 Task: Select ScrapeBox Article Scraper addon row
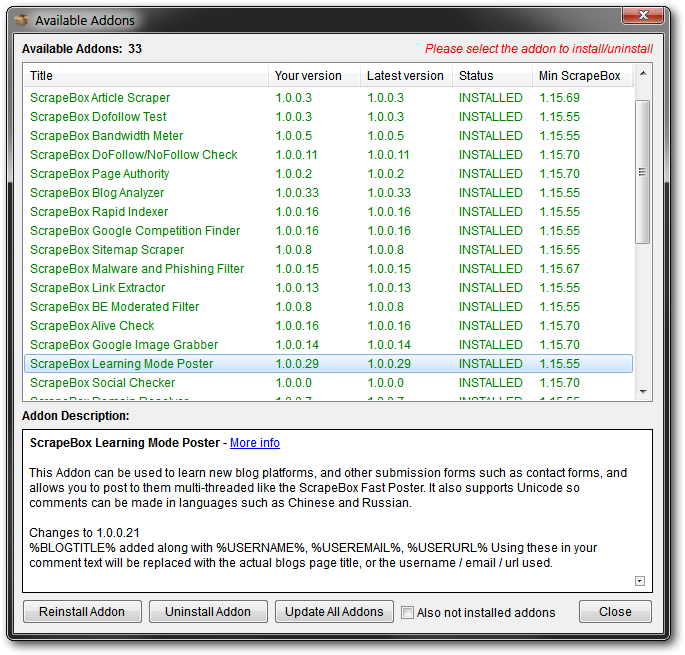(x=100, y=98)
